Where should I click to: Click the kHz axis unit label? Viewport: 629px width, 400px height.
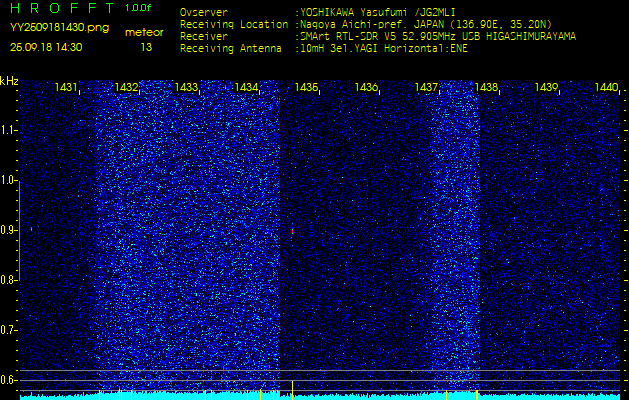pos(9,81)
